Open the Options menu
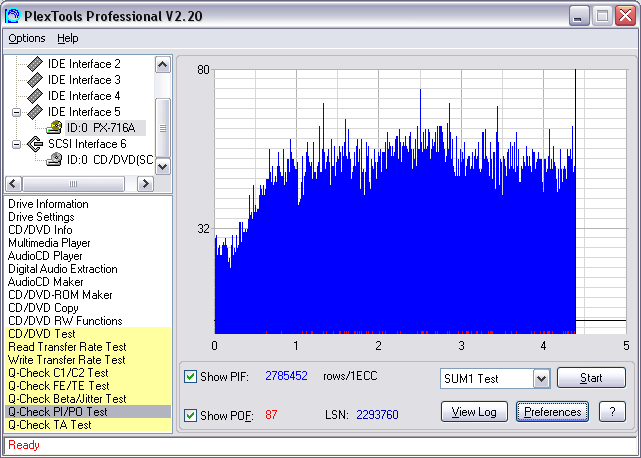Viewport: 641px width, 458px height. [27, 38]
